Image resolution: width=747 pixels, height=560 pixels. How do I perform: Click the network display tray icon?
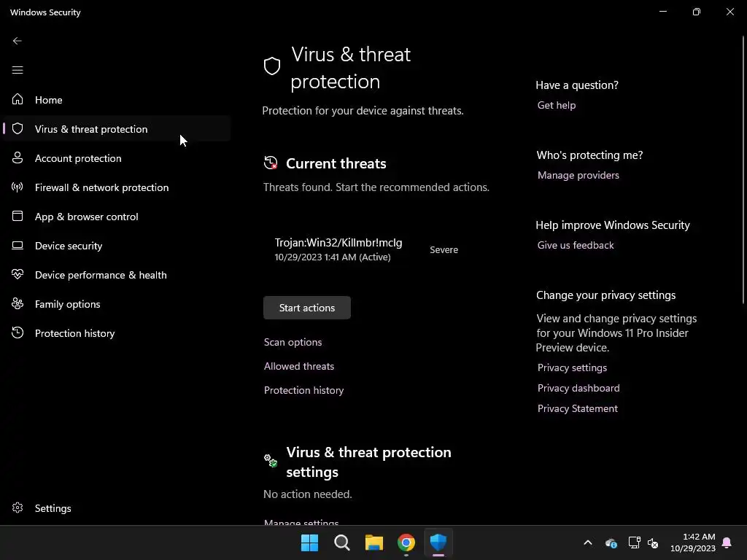coord(634,542)
